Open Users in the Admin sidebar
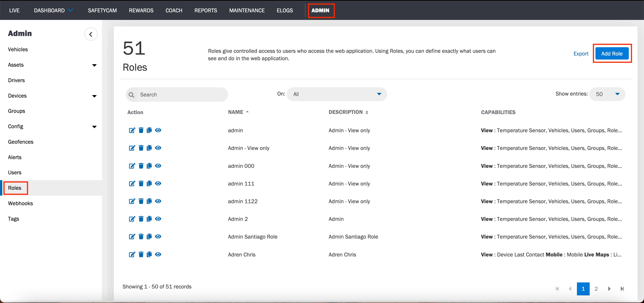 click(15, 172)
